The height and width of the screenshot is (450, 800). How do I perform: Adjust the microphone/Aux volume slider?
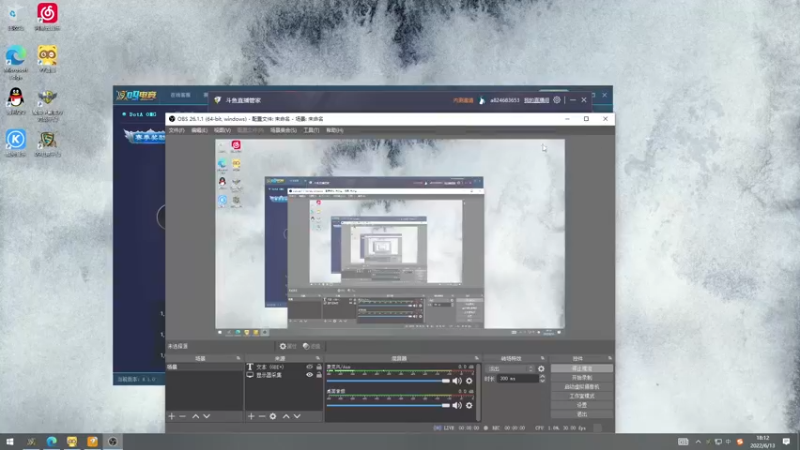388,381
